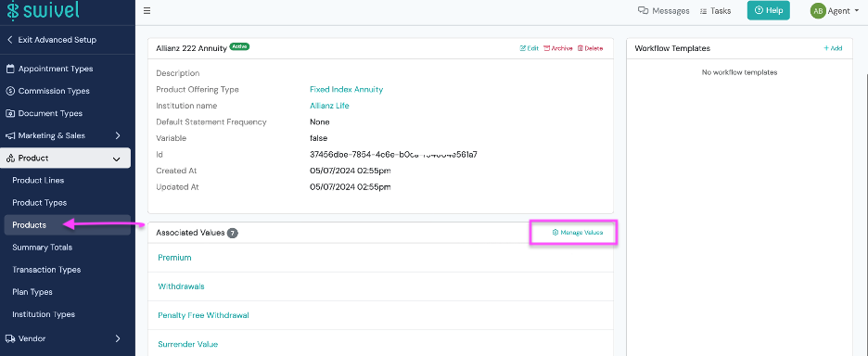Click the Product section icon

10,159
